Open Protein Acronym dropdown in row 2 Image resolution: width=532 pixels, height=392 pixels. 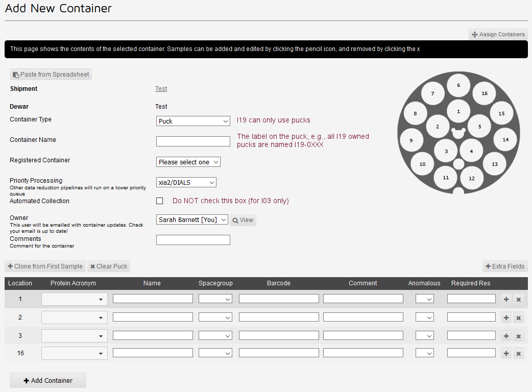point(75,317)
